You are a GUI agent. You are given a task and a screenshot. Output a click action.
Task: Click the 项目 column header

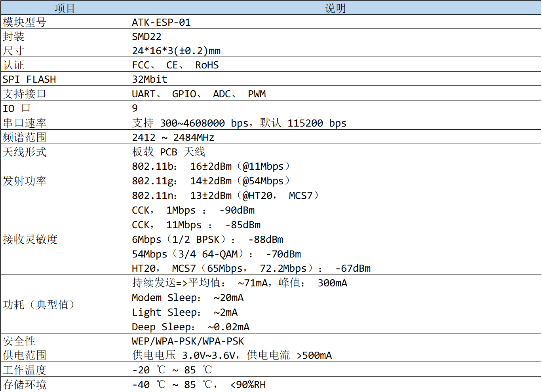click(65, 8)
